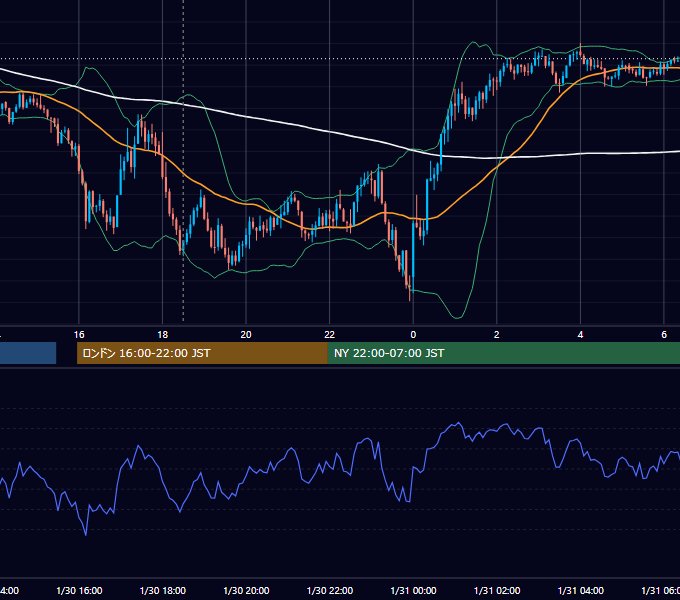The height and width of the screenshot is (600, 680).
Task: Click the "20" hour label on chart axis
Action: coord(246,335)
